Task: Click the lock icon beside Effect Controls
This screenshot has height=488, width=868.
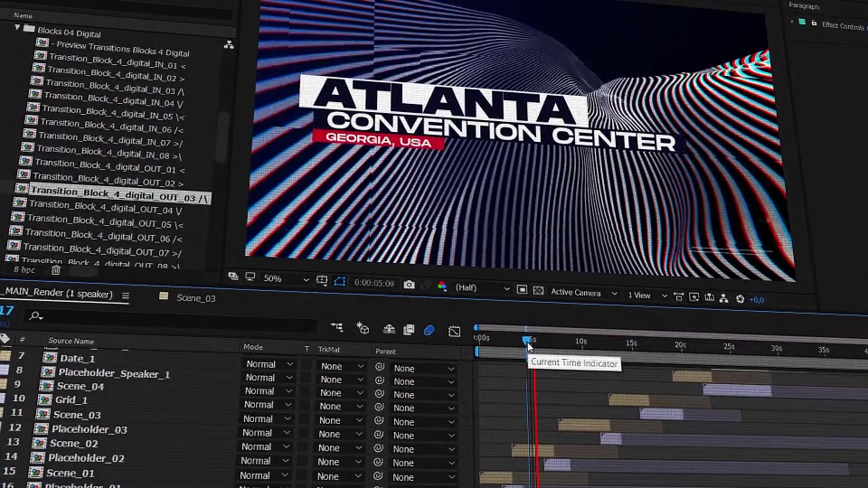Action: tap(814, 23)
